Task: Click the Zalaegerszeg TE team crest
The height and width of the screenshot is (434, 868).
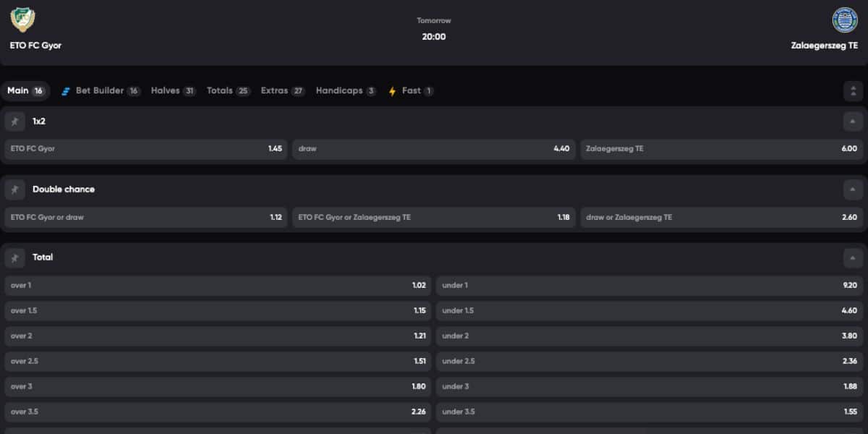Action: tap(844, 20)
